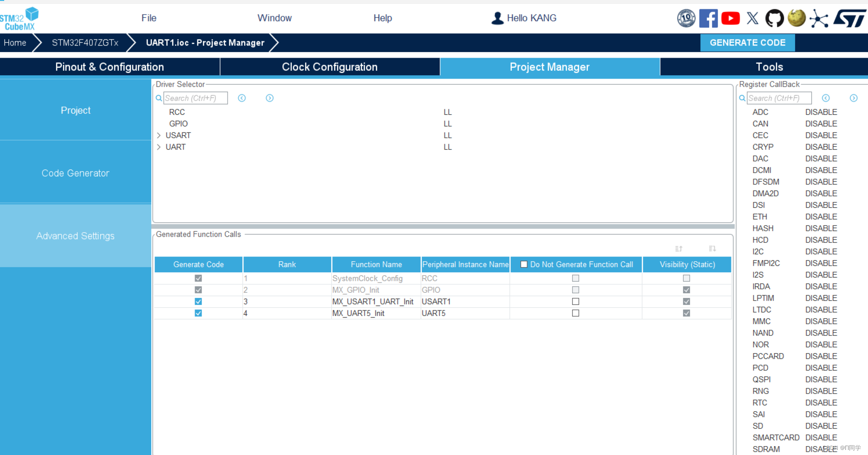Select the MX_USART1_UART_Init function name cell
The width and height of the screenshot is (868, 455).
(x=376, y=302)
